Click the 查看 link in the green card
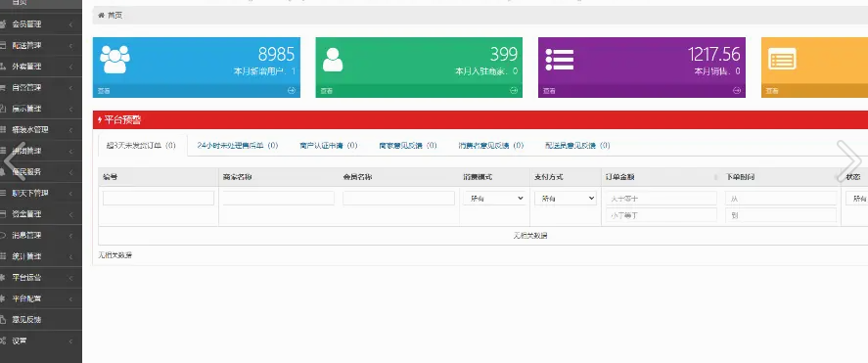The image size is (868, 363). (326, 91)
